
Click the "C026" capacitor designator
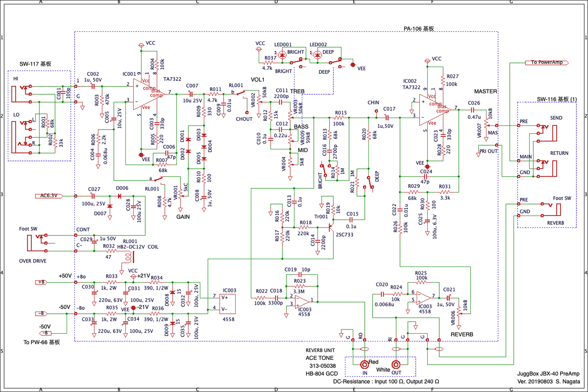tap(474, 103)
